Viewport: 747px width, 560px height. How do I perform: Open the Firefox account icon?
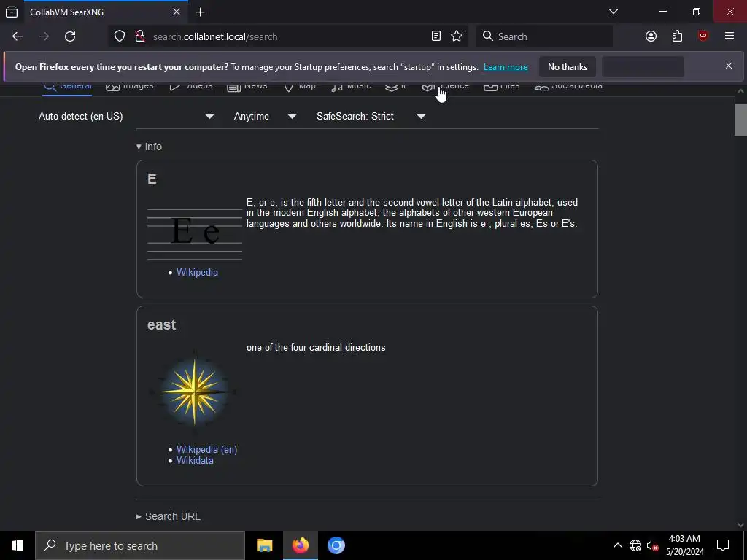651,36
